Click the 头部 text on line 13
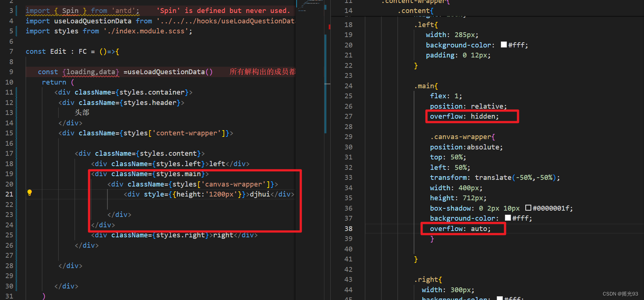This screenshot has width=644, height=300. (x=82, y=112)
